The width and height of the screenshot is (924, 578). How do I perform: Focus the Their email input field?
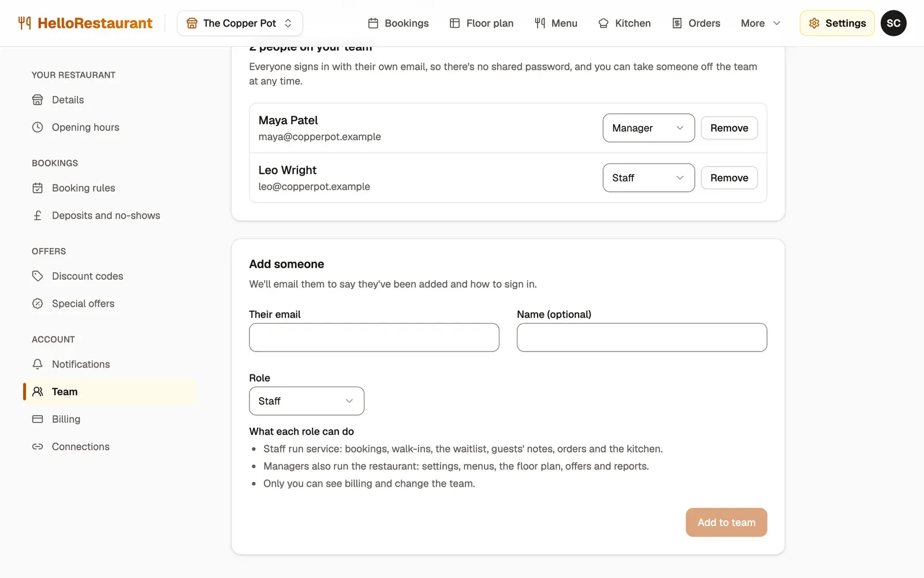pyautogui.click(x=374, y=338)
